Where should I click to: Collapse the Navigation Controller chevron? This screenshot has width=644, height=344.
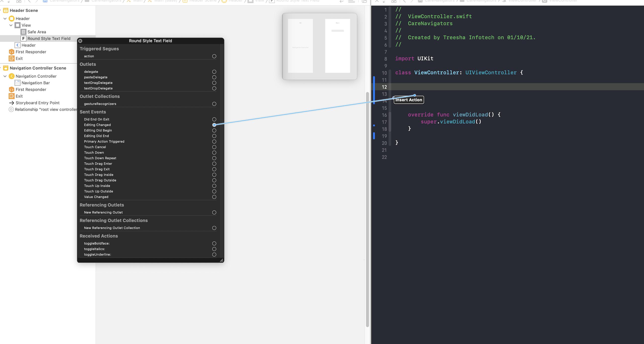point(5,76)
